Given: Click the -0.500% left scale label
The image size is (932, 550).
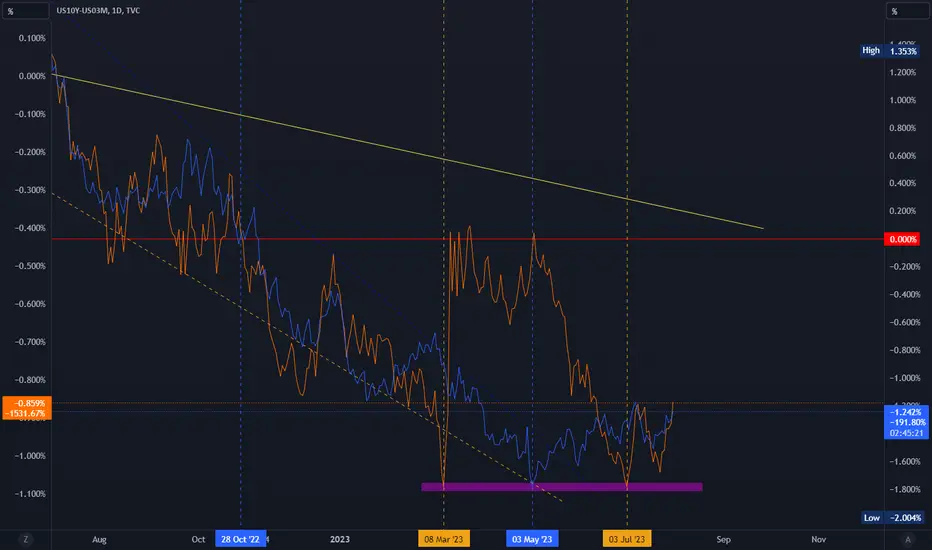Looking at the screenshot, I should pyautogui.click(x=30, y=266).
